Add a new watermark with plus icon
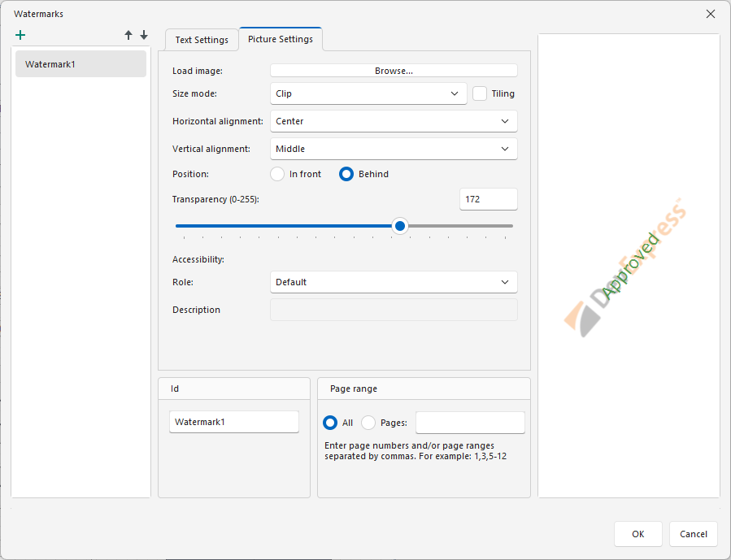Image resolution: width=731 pixels, height=560 pixels. 20,36
